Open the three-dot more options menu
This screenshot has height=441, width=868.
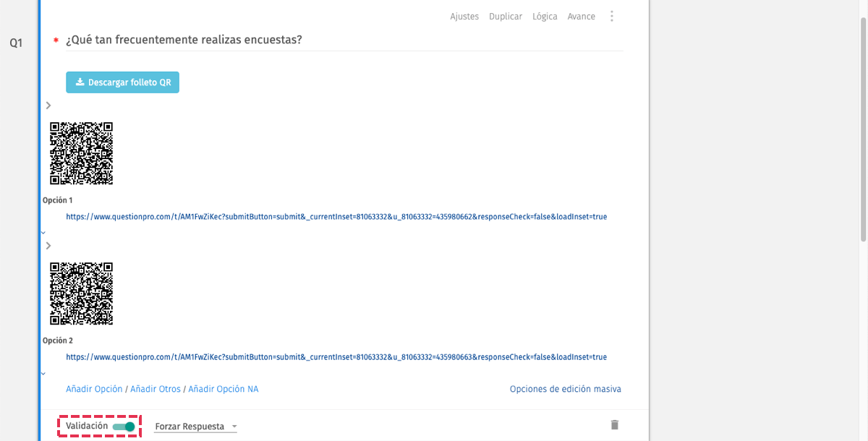[x=612, y=16]
